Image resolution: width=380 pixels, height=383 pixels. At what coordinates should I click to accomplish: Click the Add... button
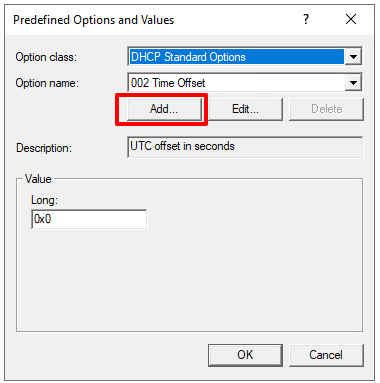[164, 109]
